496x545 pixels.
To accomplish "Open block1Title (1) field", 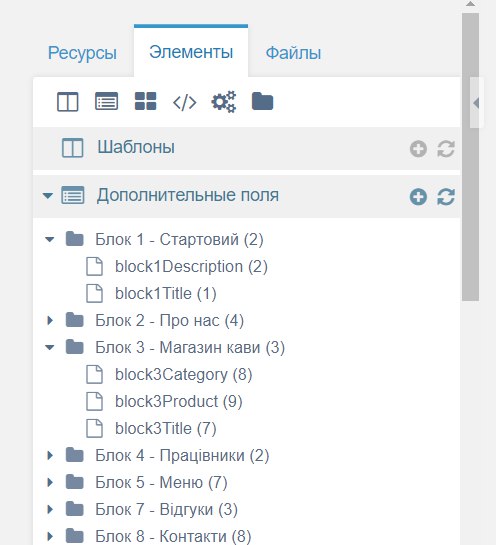I will click(x=166, y=293).
